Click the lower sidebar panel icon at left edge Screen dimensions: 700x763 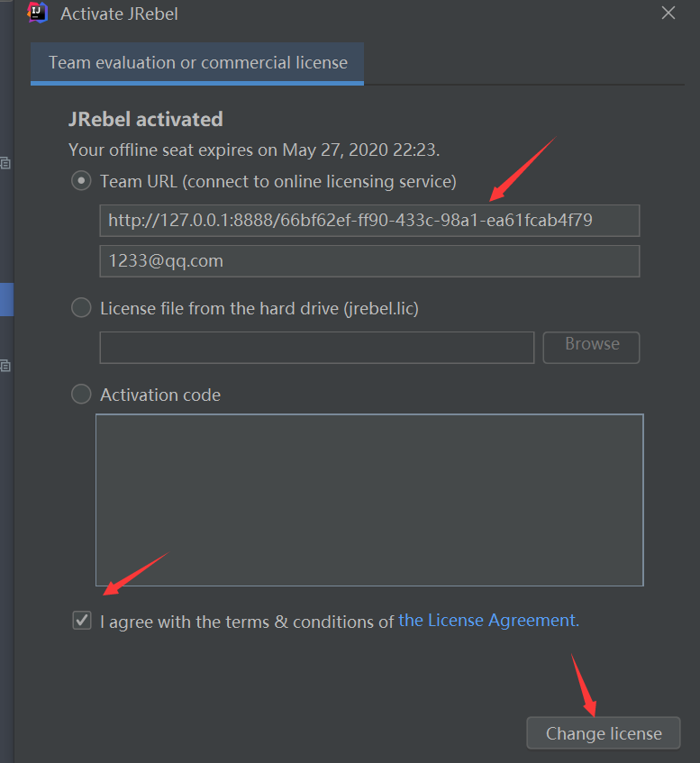(x=5, y=366)
